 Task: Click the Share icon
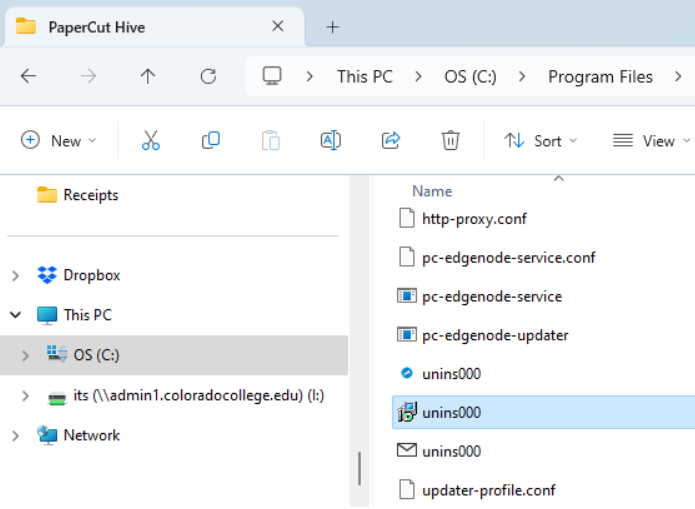[x=390, y=141]
